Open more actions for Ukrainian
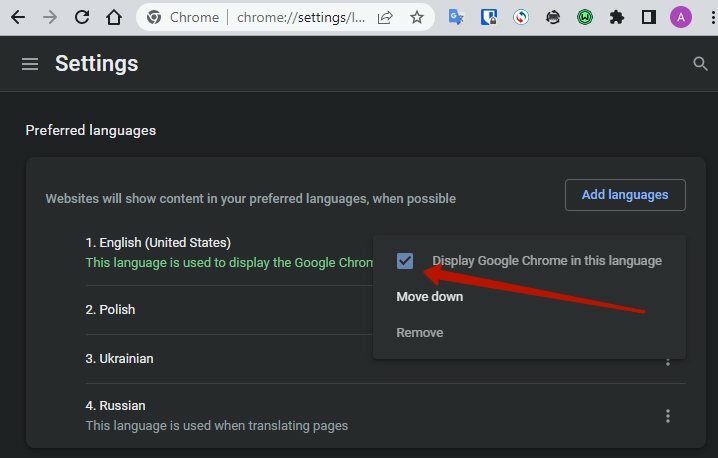This screenshot has width=718, height=458. pyautogui.click(x=668, y=362)
